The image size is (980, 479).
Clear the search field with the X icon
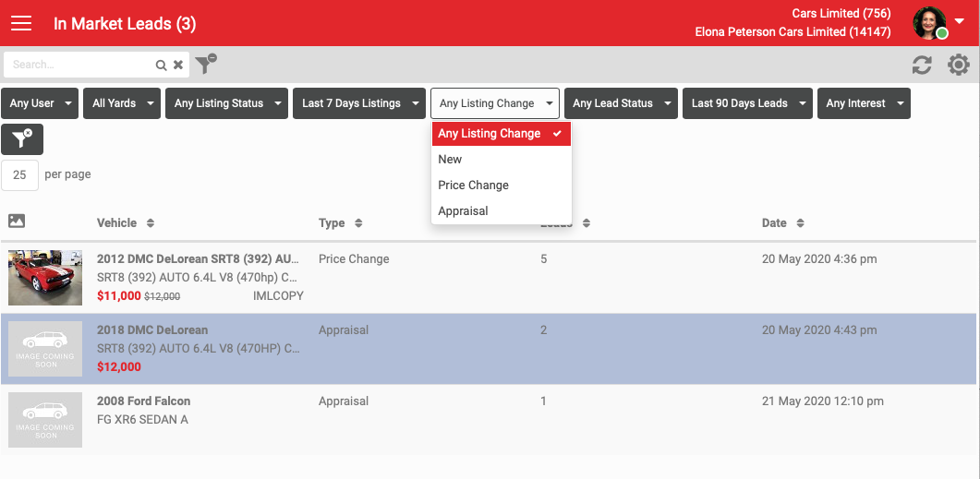click(x=178, y=65)
